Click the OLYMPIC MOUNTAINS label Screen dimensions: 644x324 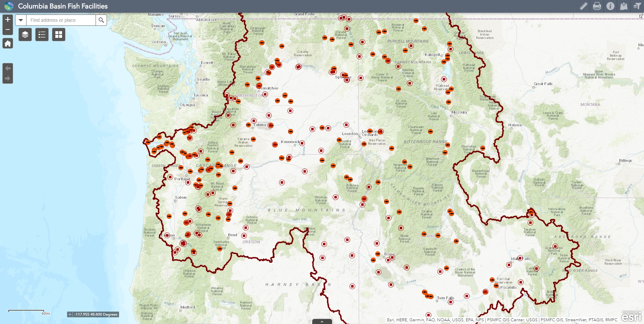point(155,66)
